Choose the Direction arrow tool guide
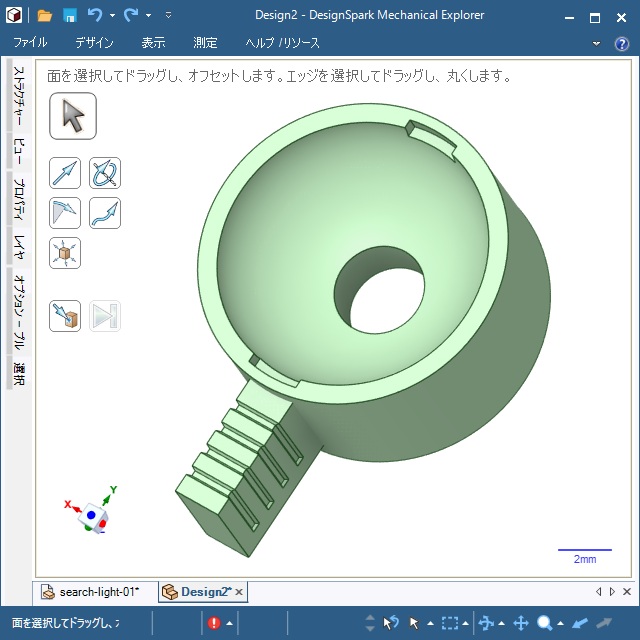 click(x=65, y=173)
